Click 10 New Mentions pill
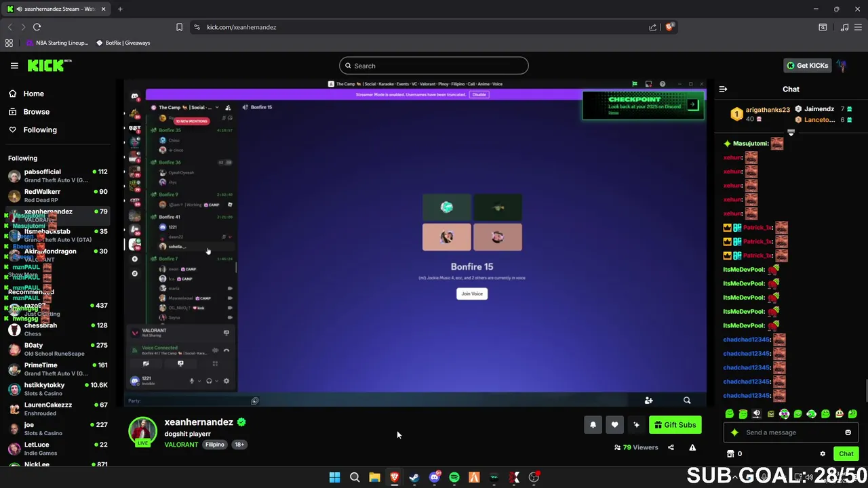This screenshot has width=868, height=488. click(192, 121)
